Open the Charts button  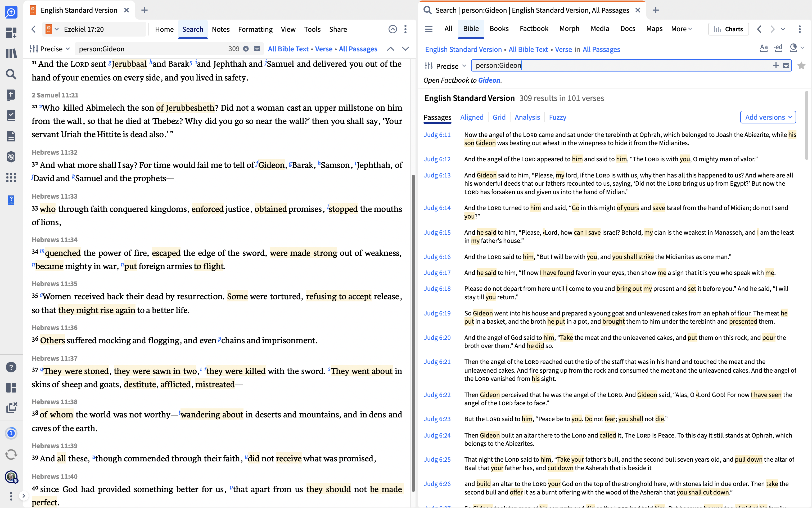(x=728, y=29)
